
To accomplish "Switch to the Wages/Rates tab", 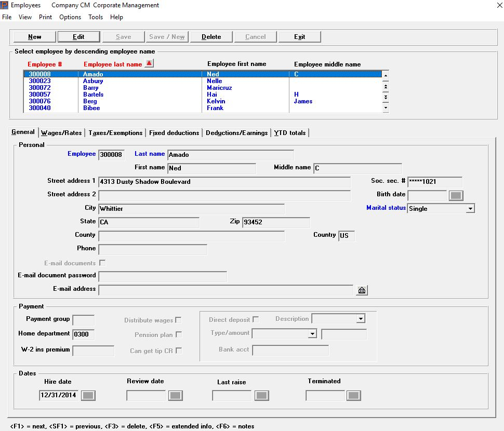I will point(61,133).
